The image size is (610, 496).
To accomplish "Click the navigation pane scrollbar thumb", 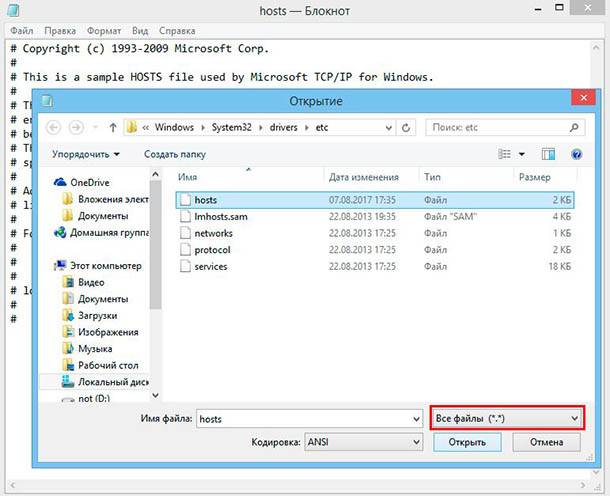I will 155,245.
